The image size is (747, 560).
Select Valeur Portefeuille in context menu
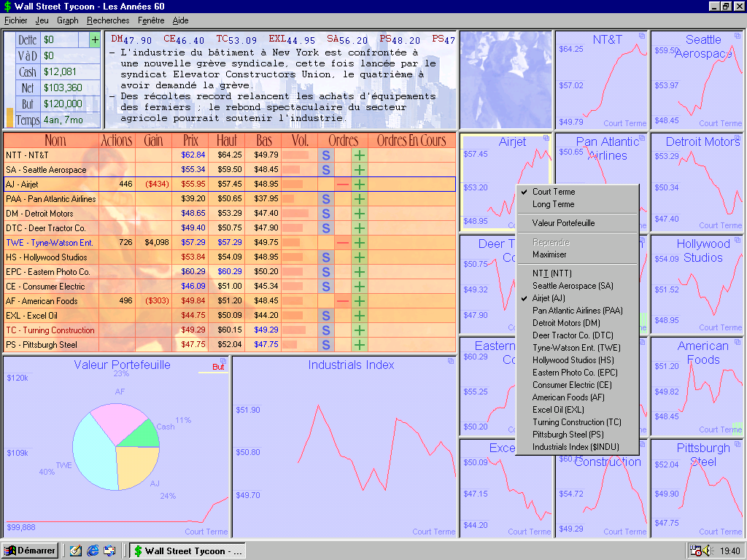pos(577,223)
